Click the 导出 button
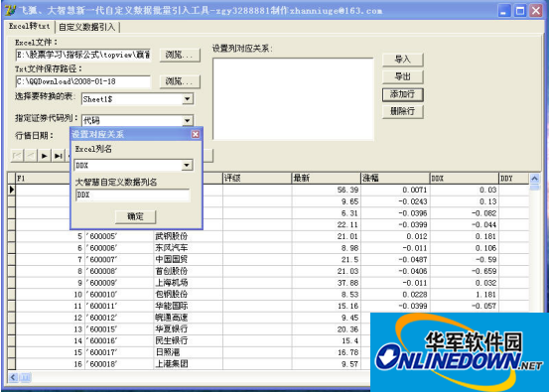 tap(403, 76)
